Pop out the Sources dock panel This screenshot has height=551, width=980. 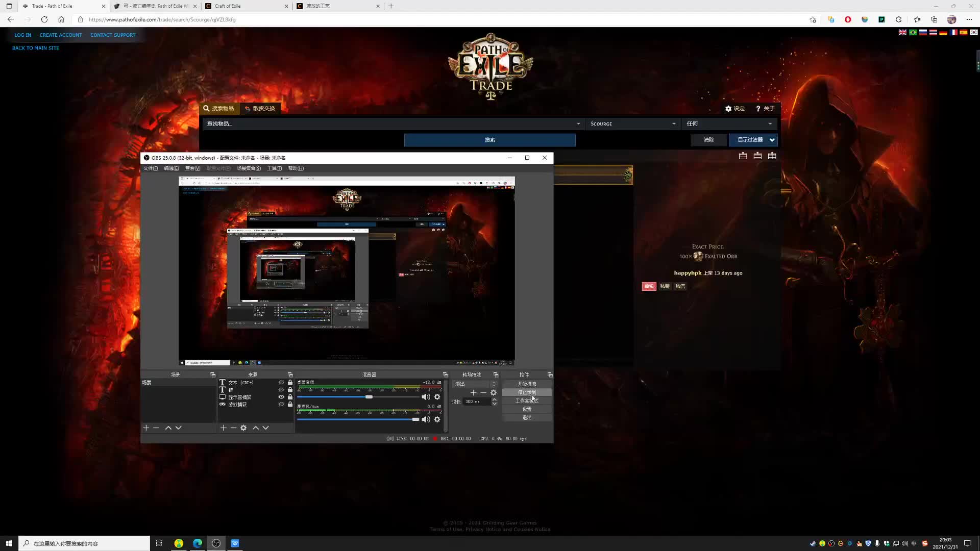pos(290,374)
